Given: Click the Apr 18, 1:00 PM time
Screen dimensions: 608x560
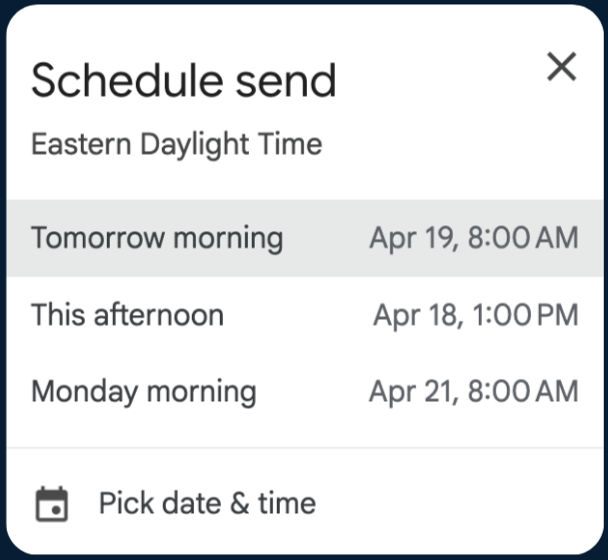Looking at the screenshot, I should 476,315.
